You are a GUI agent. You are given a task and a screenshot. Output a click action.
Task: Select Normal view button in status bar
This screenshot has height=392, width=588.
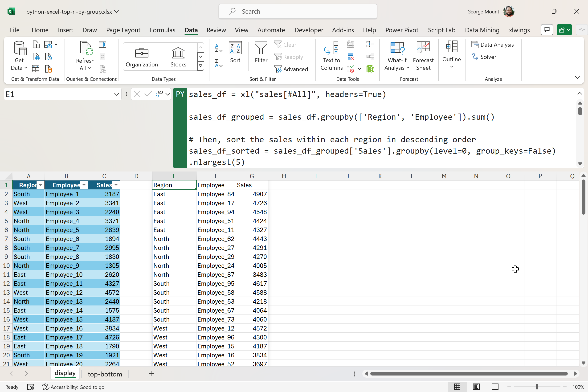tap(457, 387)
